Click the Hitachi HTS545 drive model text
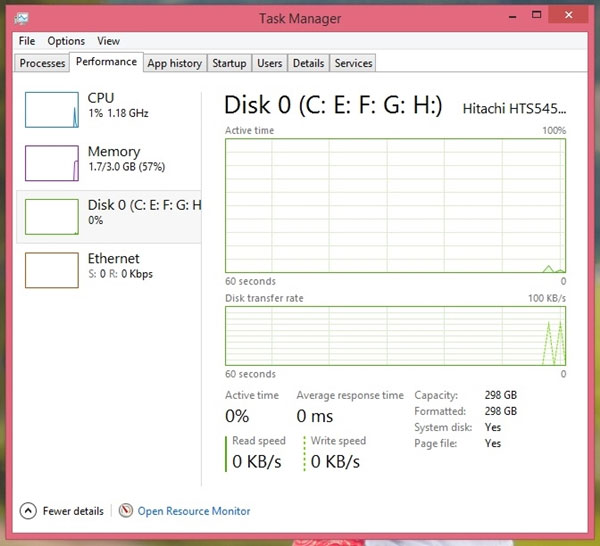This screenshot has height=546, width=600. click(514, 109)
